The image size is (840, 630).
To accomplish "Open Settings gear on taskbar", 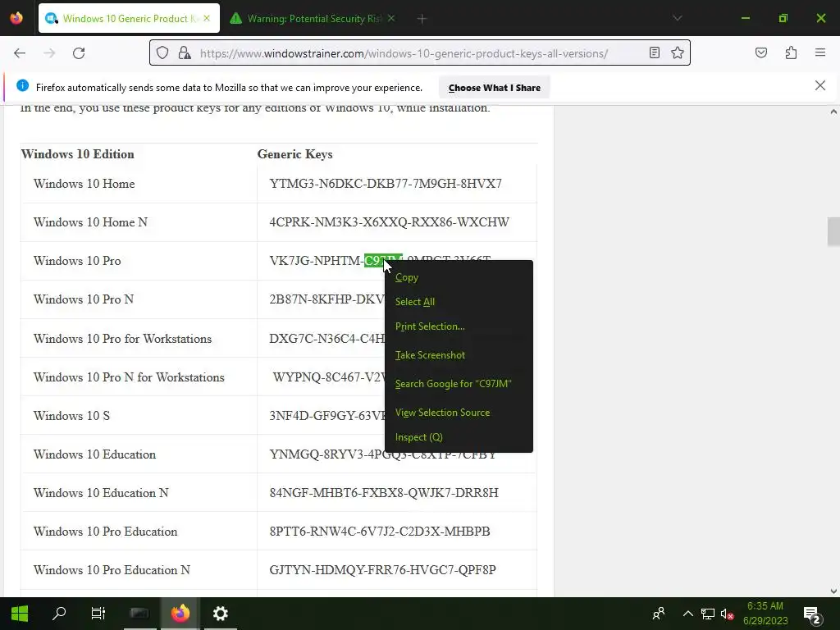I will (220, 613).
